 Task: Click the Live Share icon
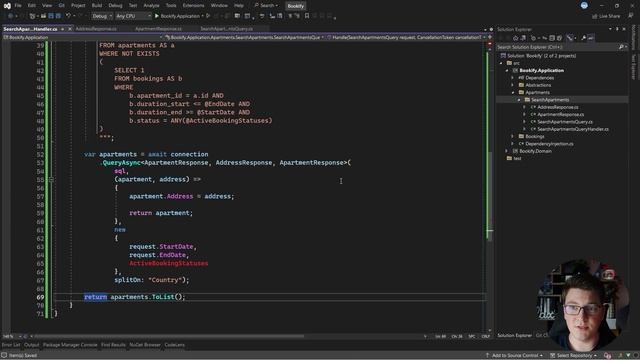coord(595,16)
